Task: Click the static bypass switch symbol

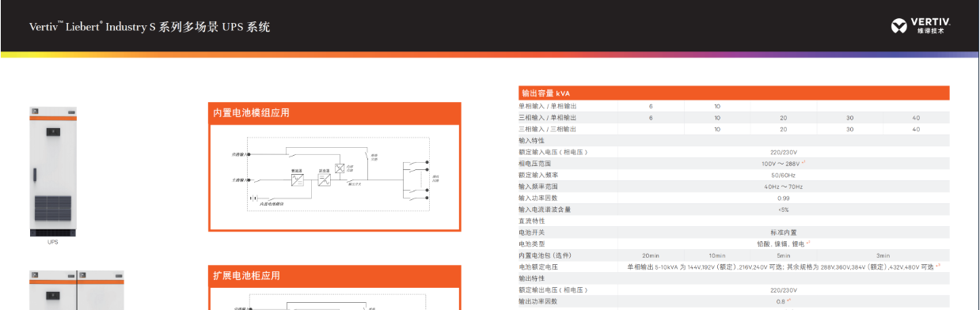Action: (340, 168)
